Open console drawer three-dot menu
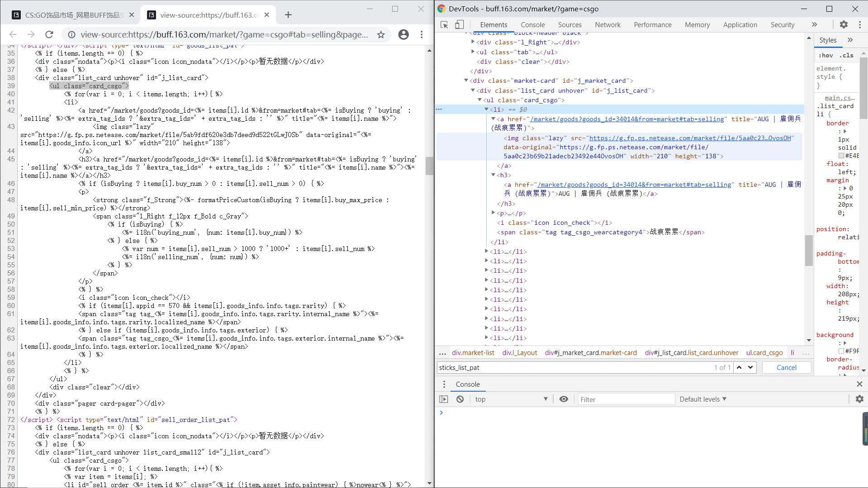This screenshot has width=868, height=488. click(444, 384)
